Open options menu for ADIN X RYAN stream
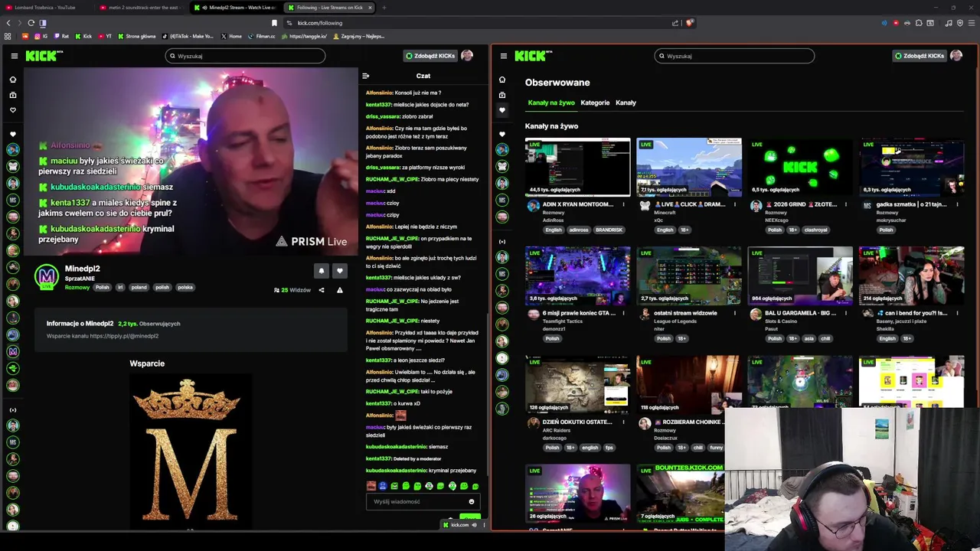The height and width of the screenshot is (551, 980). (x=623, y=204)
